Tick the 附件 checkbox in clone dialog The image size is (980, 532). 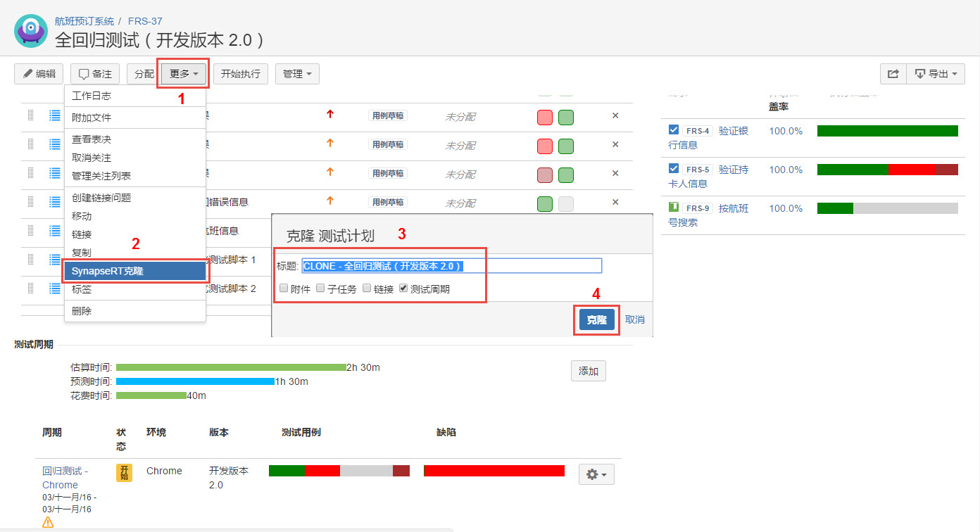point(283,289)
